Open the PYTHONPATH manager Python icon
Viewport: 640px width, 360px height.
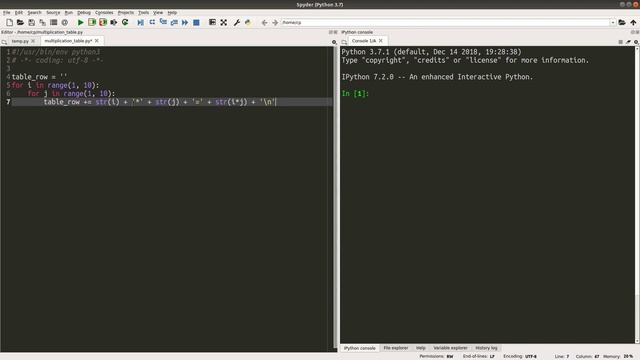[x=248, y=22]
